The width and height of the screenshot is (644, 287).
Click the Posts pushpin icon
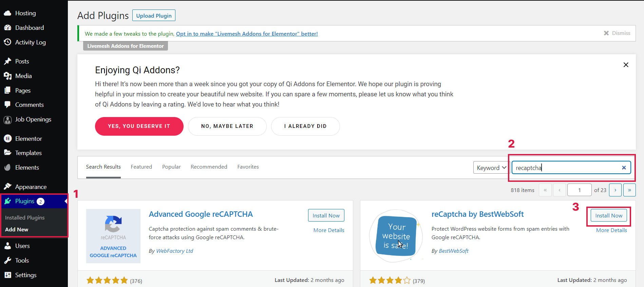(x=7, y=61)
